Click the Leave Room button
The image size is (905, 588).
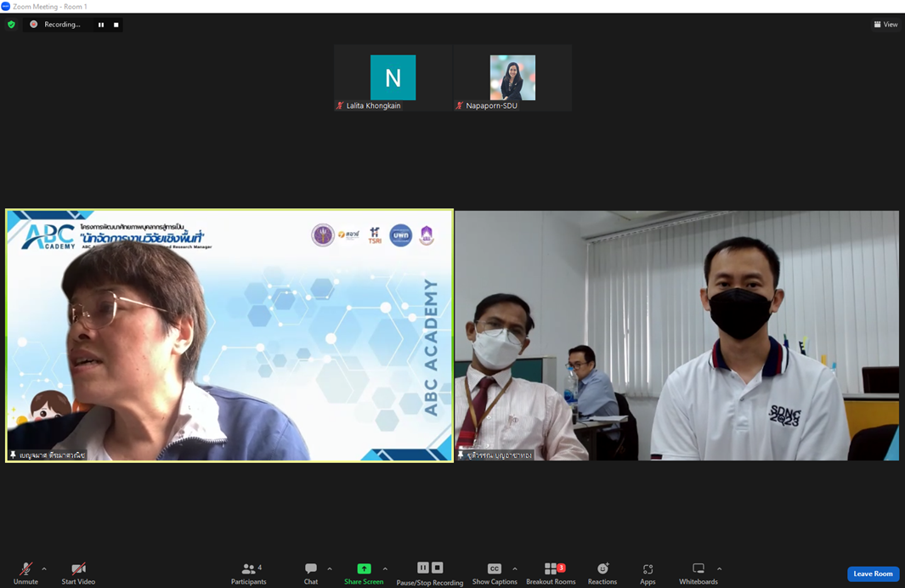tap(873, 574)
